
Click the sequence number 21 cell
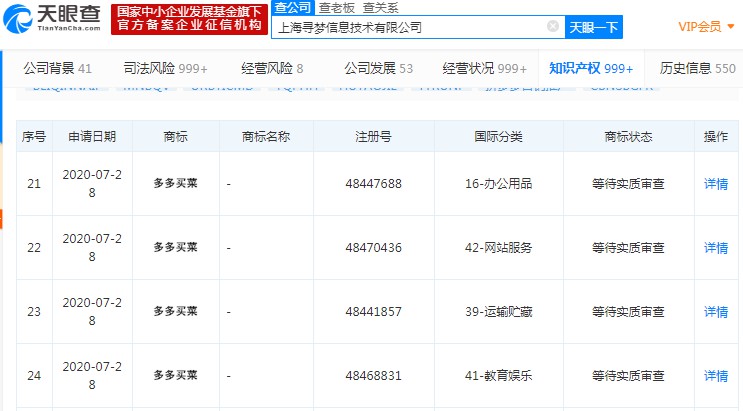pyautogui.click(x=34, y=183)
